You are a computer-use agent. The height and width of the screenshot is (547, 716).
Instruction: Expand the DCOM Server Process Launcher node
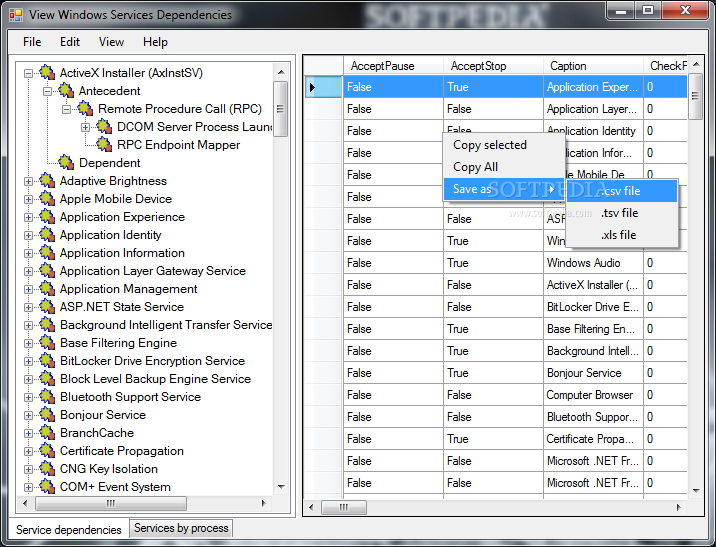(85, 127)
